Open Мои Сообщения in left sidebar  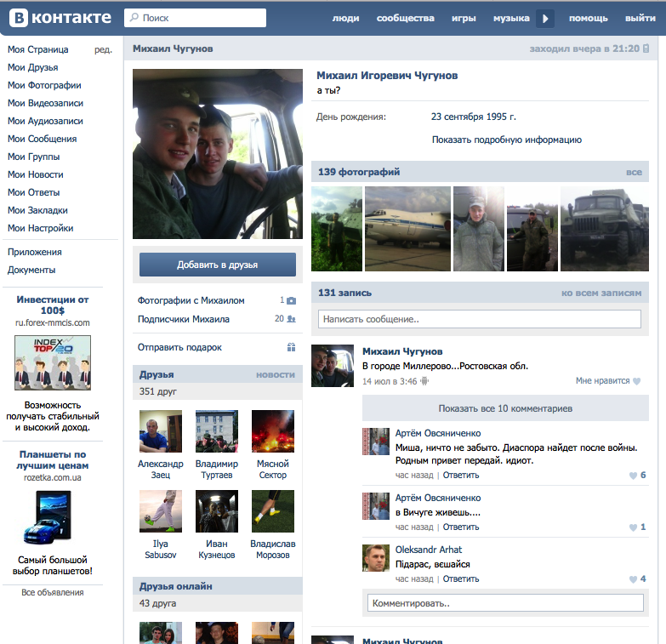42,139
